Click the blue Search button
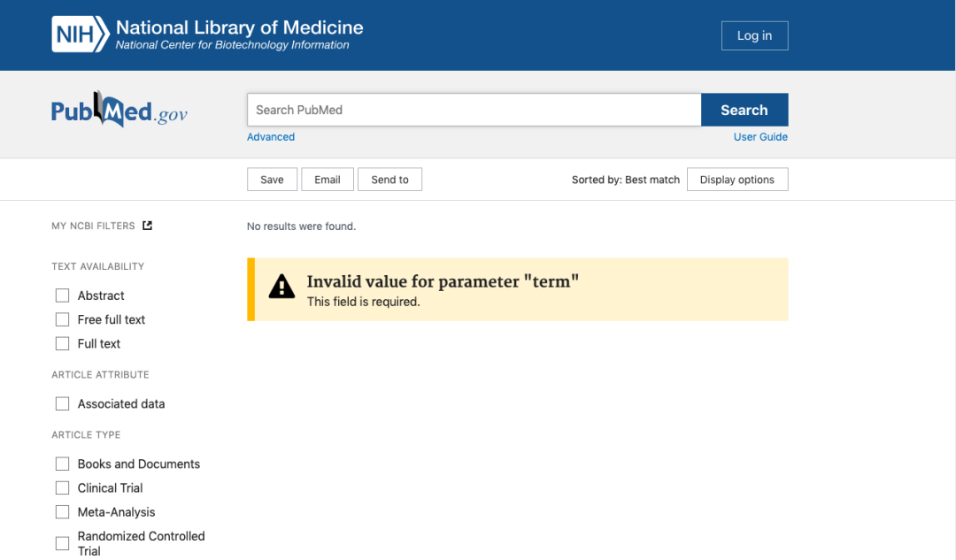This screenshot has width=956, height=560. point(744,110)
